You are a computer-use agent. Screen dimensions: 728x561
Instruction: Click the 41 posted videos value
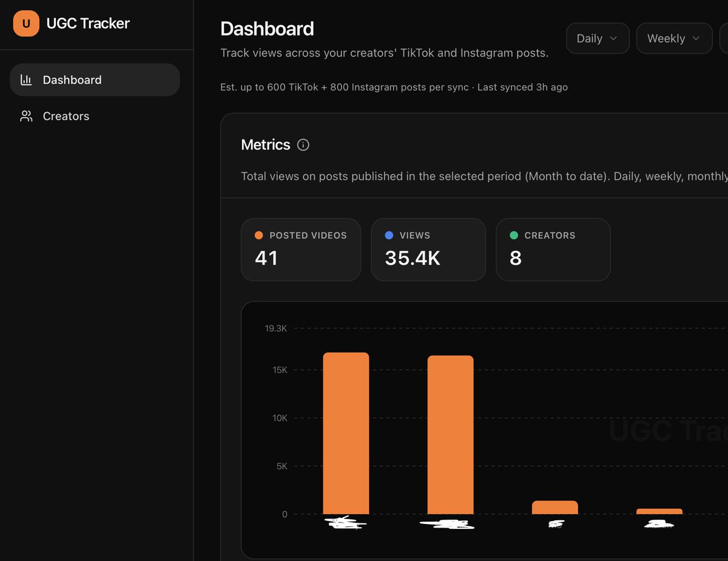pos(266,258)
